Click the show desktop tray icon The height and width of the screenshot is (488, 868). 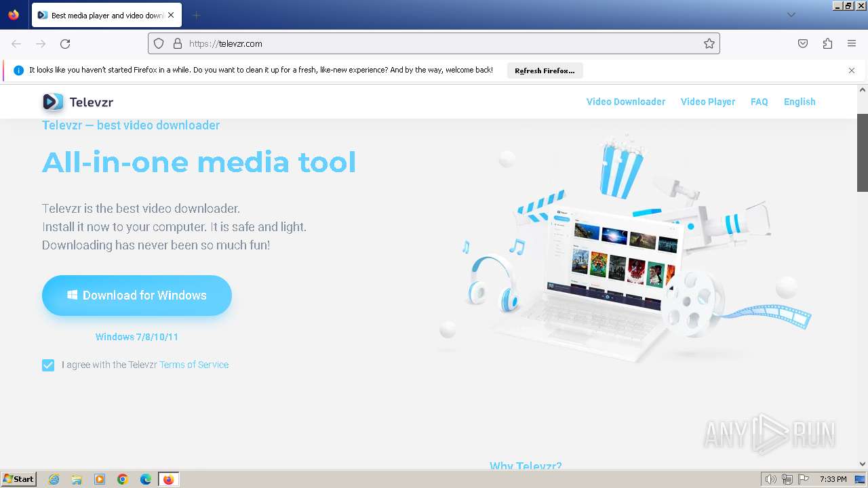[860, 479]
